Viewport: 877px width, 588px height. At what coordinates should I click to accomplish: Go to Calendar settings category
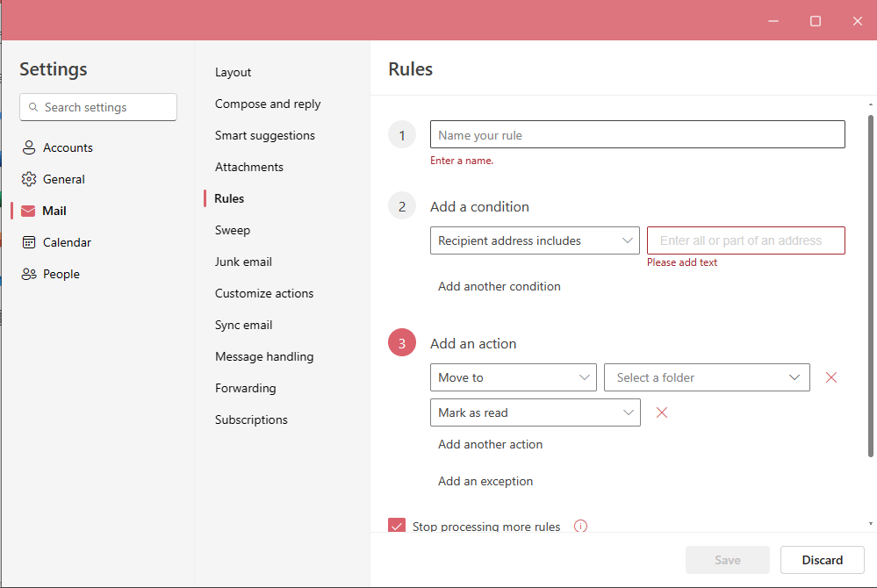coord(67,242)
